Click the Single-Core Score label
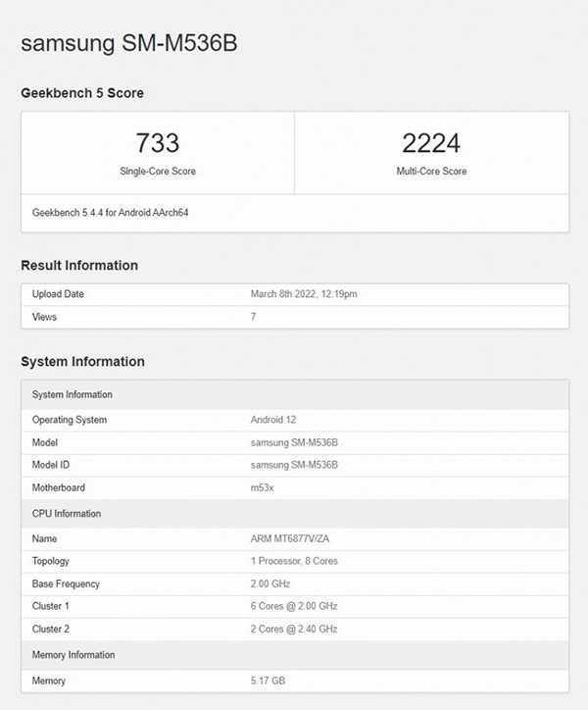Image resolution: width=588 pixels, height=710 pixels. coord(157,171)
